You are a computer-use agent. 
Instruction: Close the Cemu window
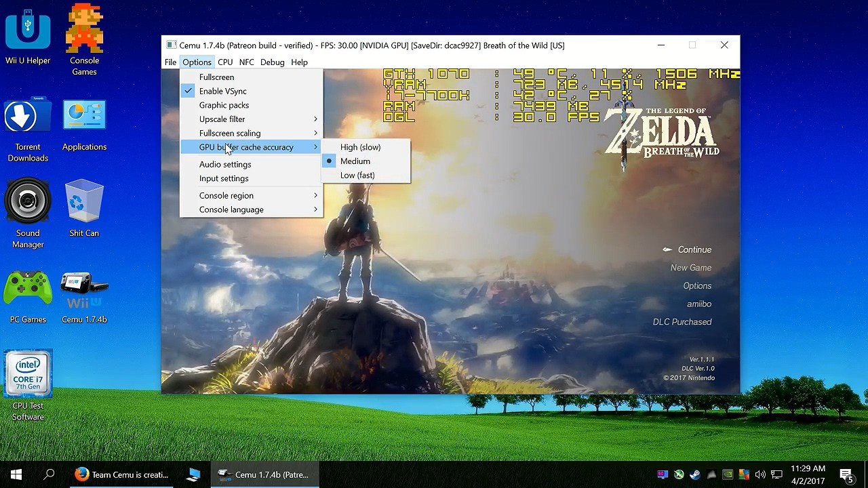click(x=724, y=45)
